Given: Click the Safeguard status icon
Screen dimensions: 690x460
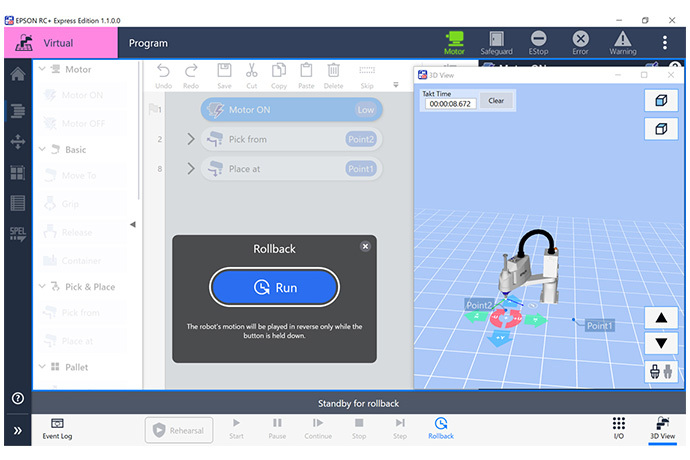Looking at the screenshot, I should [x=496, y=43].
